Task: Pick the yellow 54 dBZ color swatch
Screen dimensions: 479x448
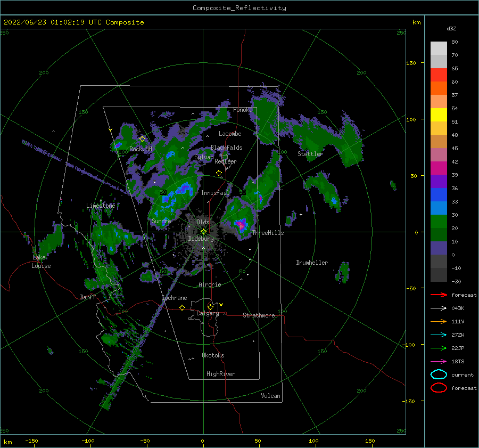Action: 439,115
